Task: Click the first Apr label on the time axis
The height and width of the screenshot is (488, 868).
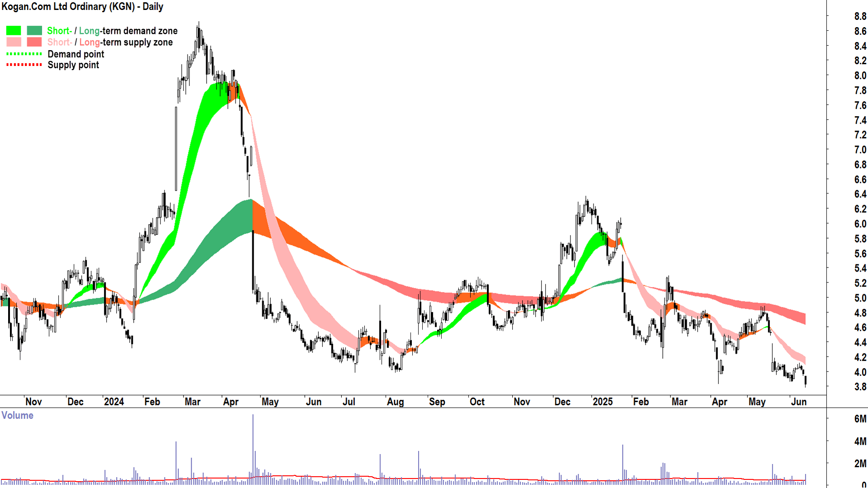Action: (231, 402)
